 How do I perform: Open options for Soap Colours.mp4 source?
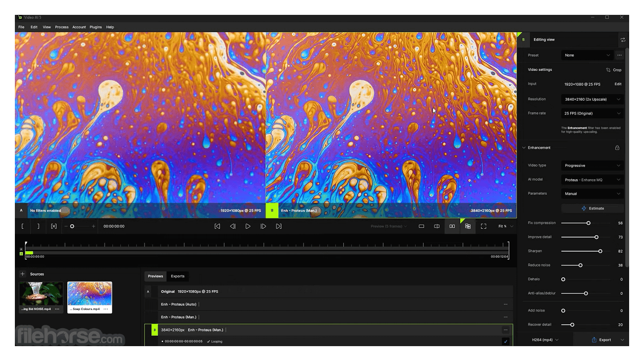coord(106,309)
